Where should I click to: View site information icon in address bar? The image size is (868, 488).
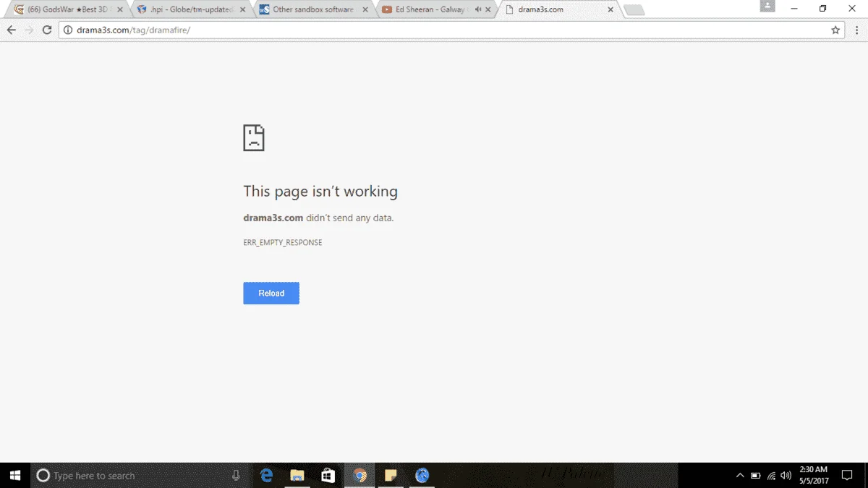coord(68,30)
